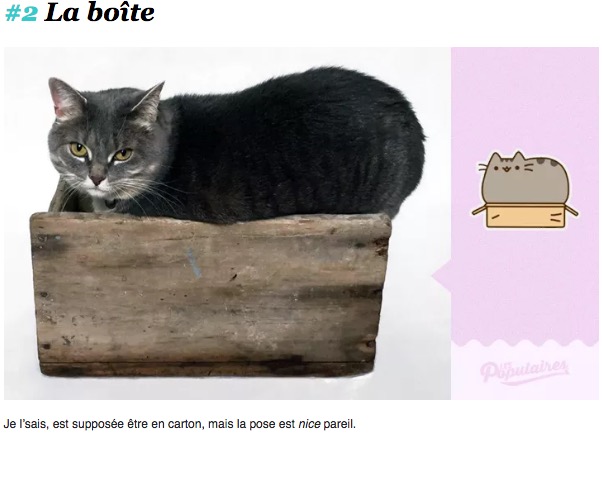Click the Les Populaires watermark logo
Screen dimensions: 602x480
524,371
